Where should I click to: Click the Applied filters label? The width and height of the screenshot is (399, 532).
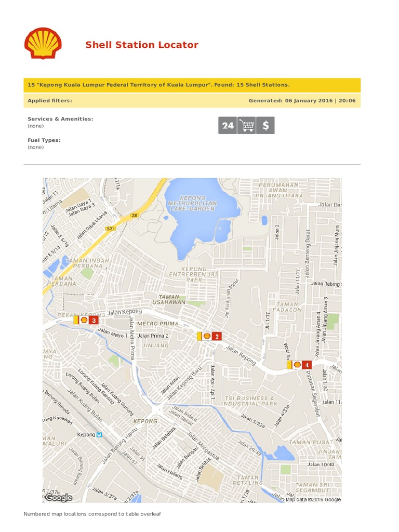pos(50,101)
